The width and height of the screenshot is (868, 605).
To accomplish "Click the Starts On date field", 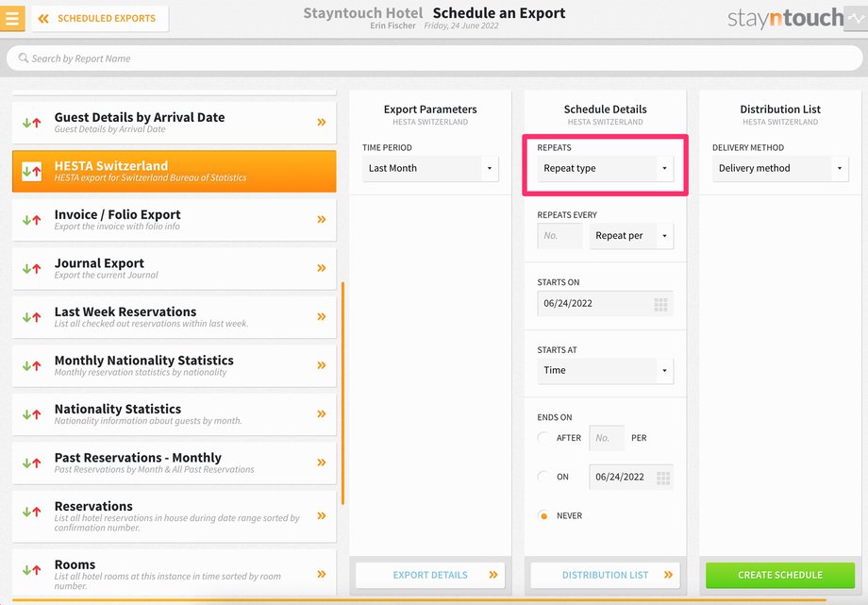I will click(x=605, y=304).
